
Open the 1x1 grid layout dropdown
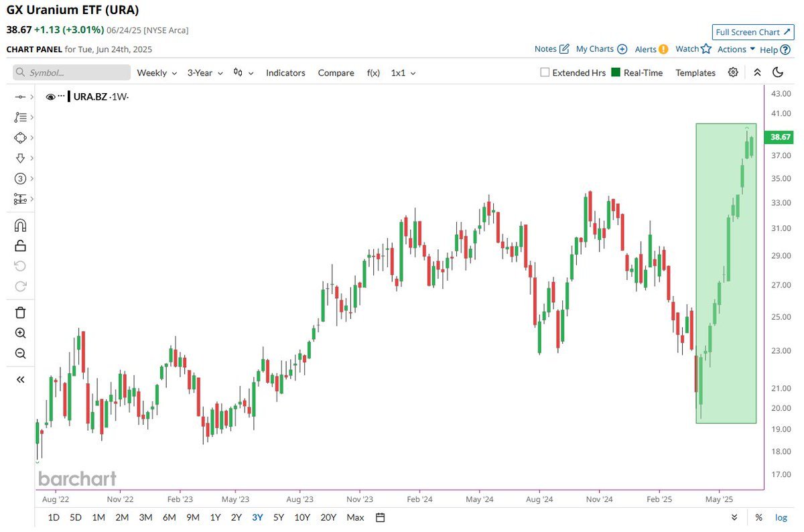pos(403,72)
